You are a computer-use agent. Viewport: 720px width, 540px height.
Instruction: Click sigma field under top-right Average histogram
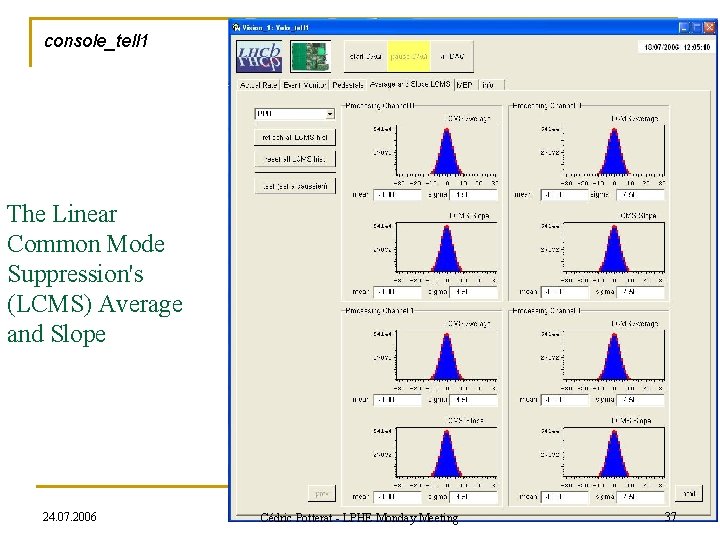[x=641, y=195]
